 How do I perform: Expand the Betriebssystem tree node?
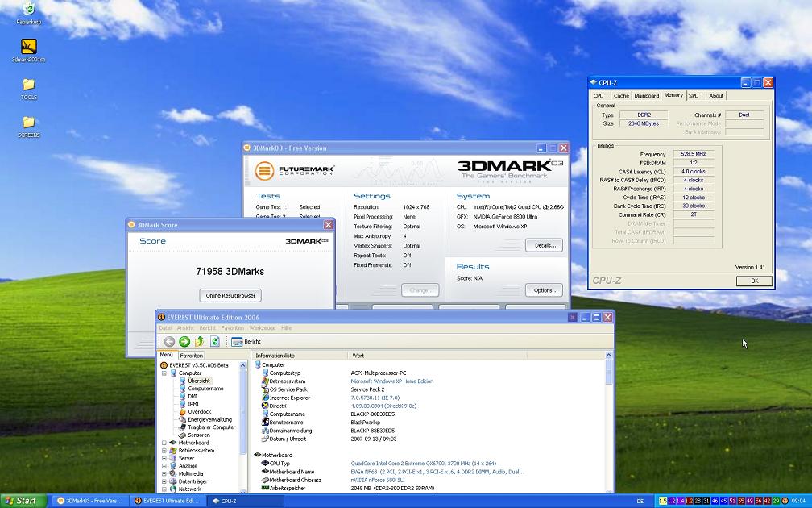[164, 451]
